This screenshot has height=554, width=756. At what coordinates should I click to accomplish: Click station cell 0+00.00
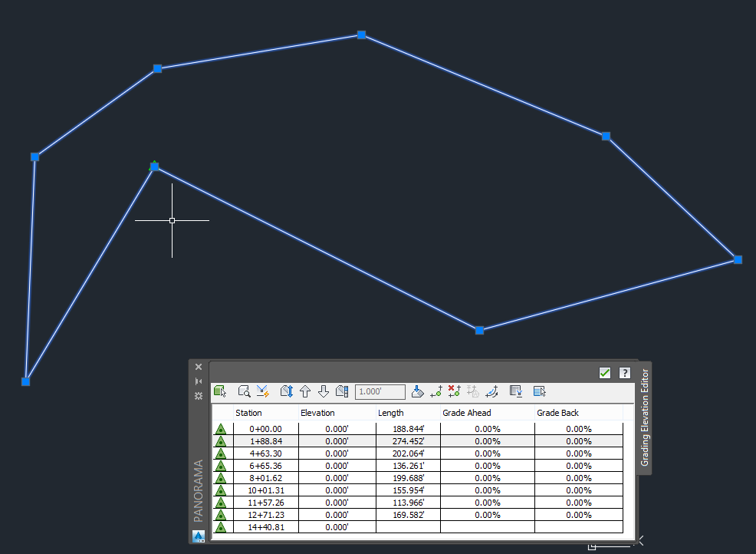tap(265, 429)
